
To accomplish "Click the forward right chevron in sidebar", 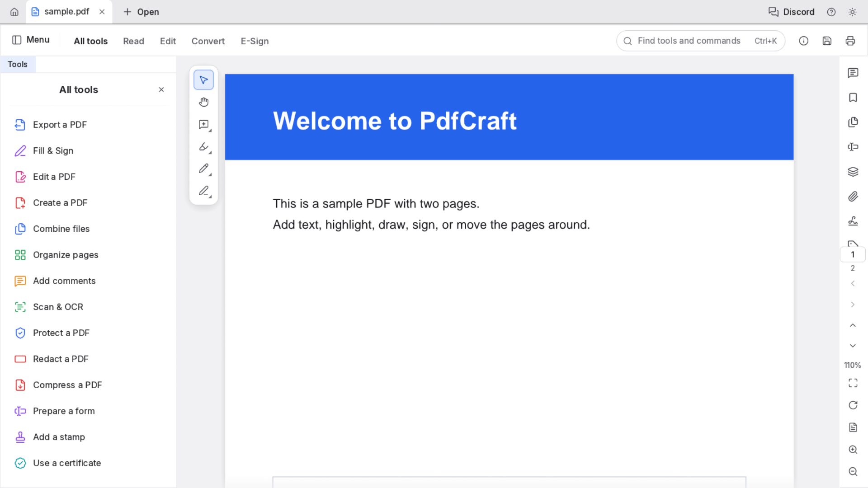I will click(853, 305).
